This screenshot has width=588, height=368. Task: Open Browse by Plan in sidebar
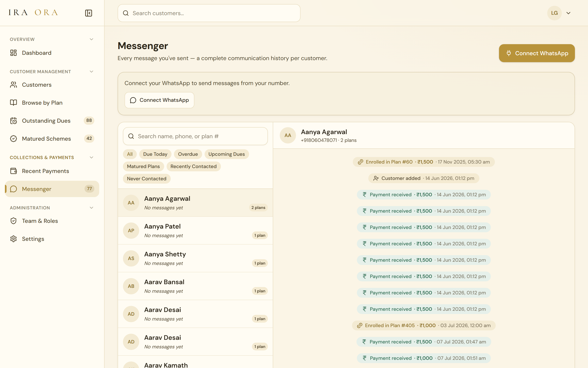pyautogui.click(x=52, y=103)
